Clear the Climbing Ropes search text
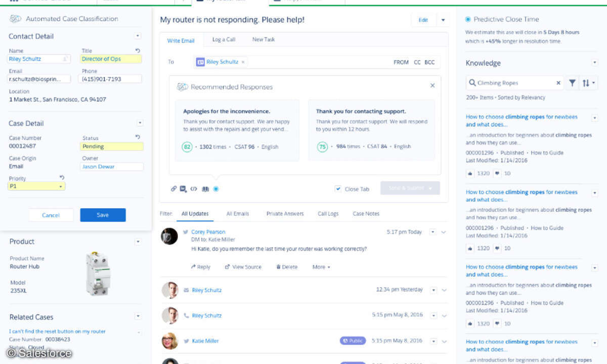Viewport: 607px width, 364px height. (558, 83)
